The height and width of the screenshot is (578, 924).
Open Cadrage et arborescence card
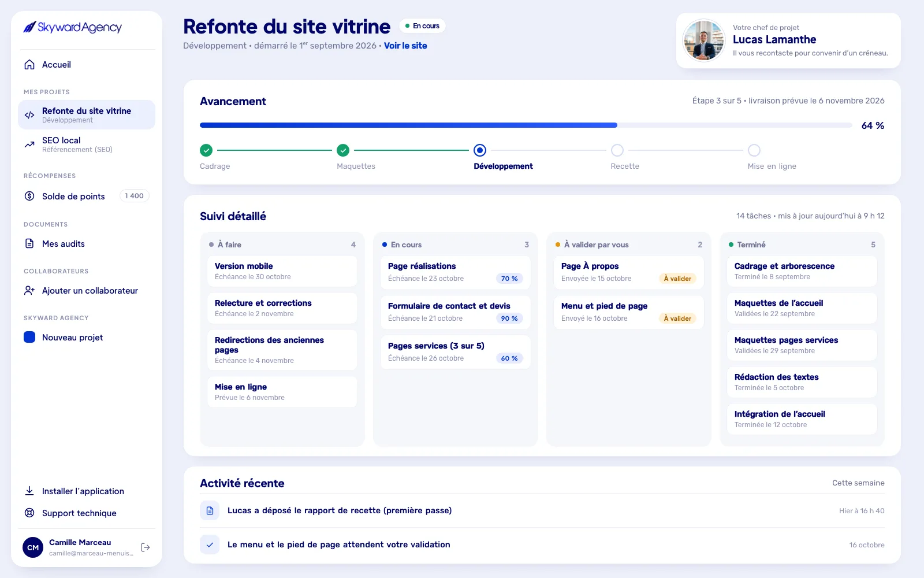802,272
